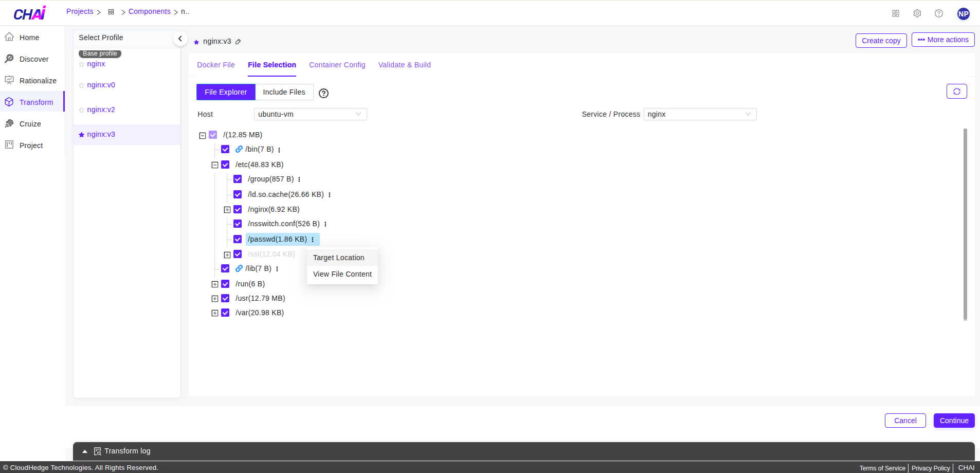Open the NP user avatar
This screenshot has width=980, height=473.
(x=964, y=14)
